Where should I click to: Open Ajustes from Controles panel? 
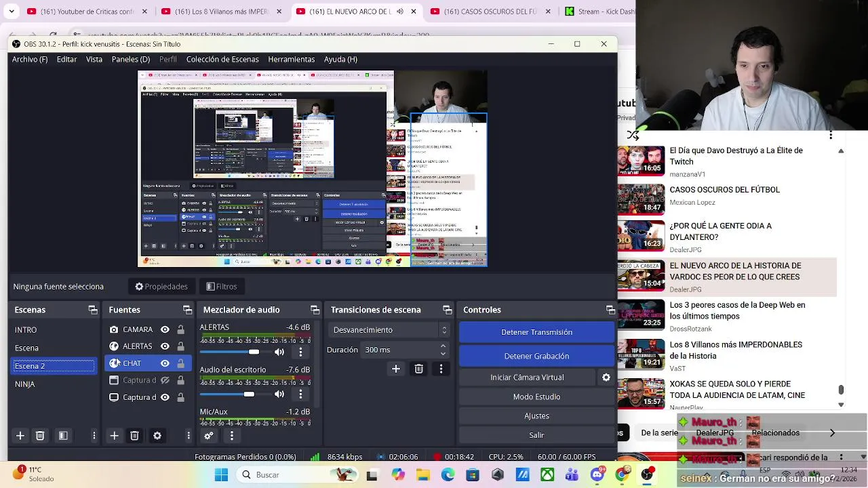click(536, 416)
